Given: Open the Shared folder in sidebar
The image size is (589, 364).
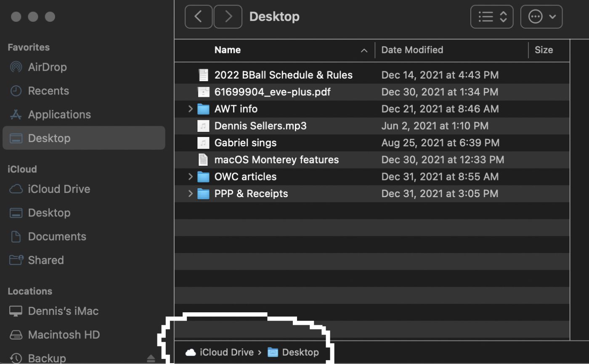Looking at the screenshot, I should pyautogui.click(x=45, y=260).
